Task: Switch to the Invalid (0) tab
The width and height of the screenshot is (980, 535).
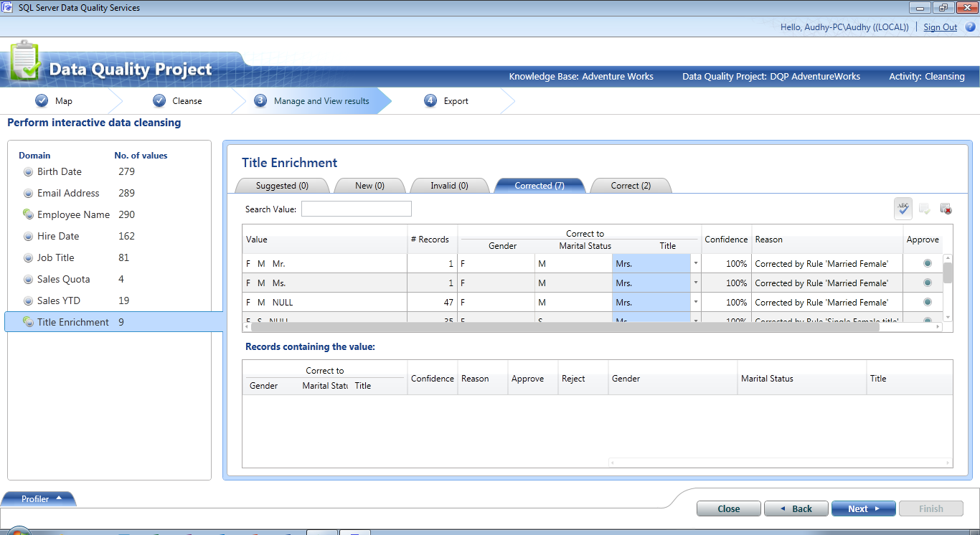Action: 449,185
